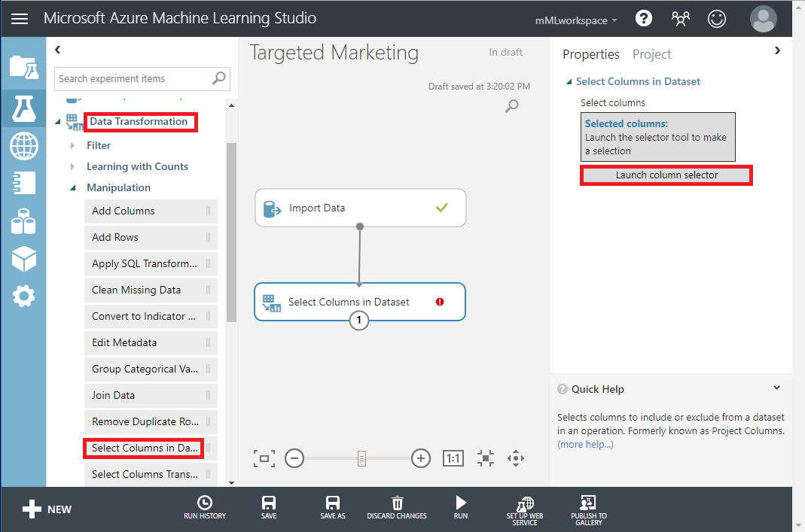Collapse the Manipulation category
805x532 pixels.
(x=73, y=188)
